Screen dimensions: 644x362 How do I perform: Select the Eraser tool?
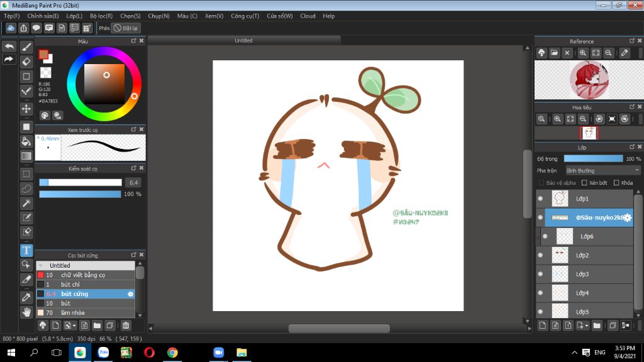point(26,62)
